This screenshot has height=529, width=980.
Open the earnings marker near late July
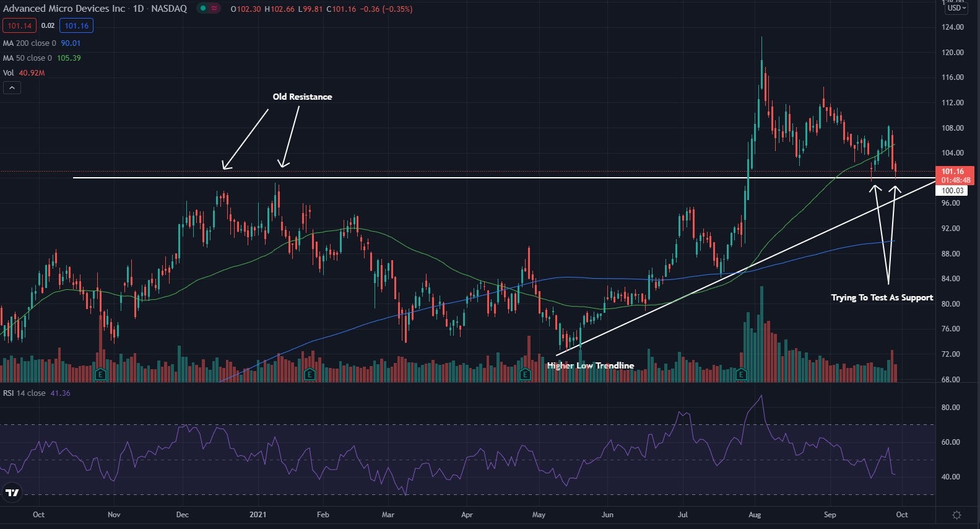pos(741,374)
